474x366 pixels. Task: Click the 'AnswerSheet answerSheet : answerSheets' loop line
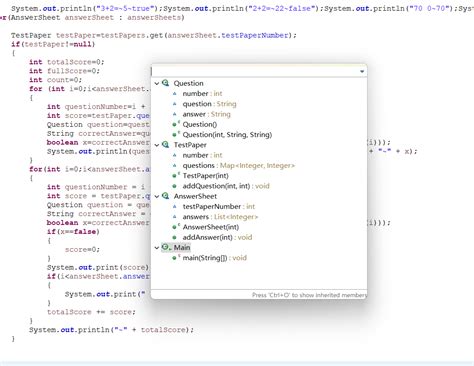tap(93, 17)
